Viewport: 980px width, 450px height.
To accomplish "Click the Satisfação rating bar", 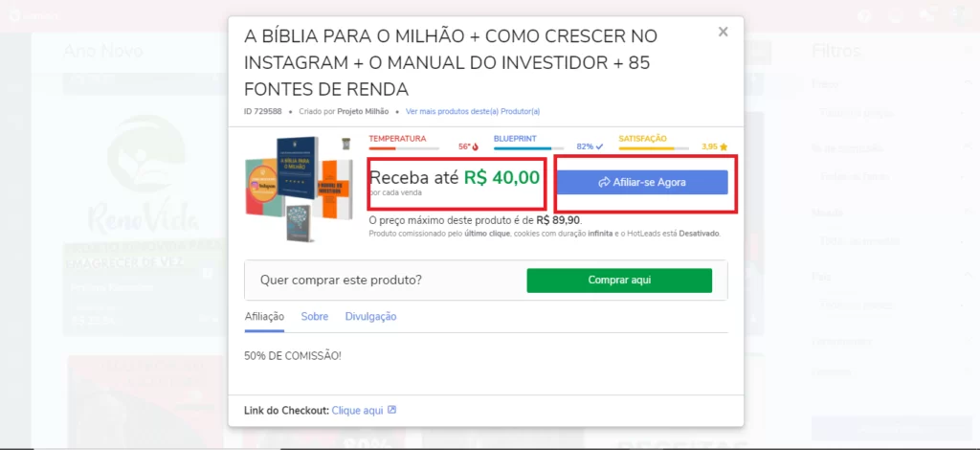I will tap(654, 148).
